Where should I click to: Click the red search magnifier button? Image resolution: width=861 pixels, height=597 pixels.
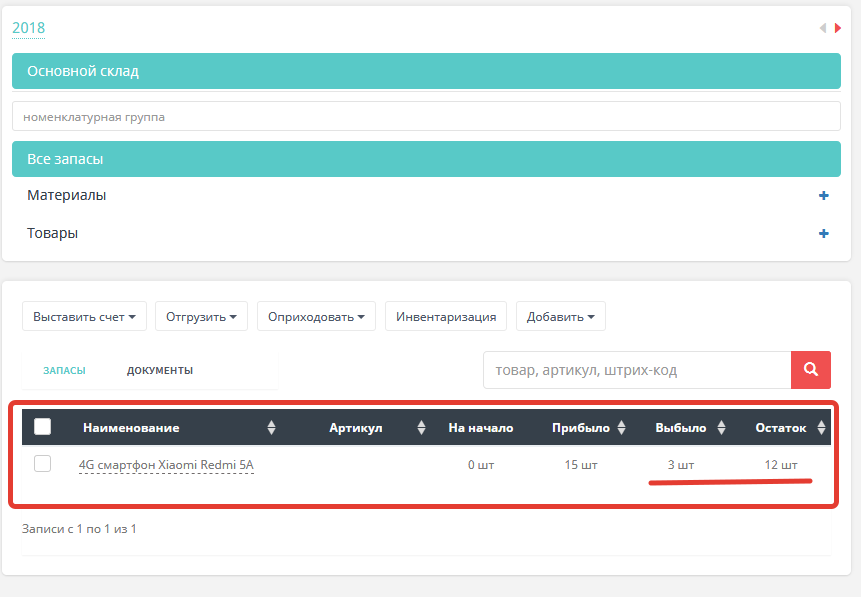coord(811,369)
